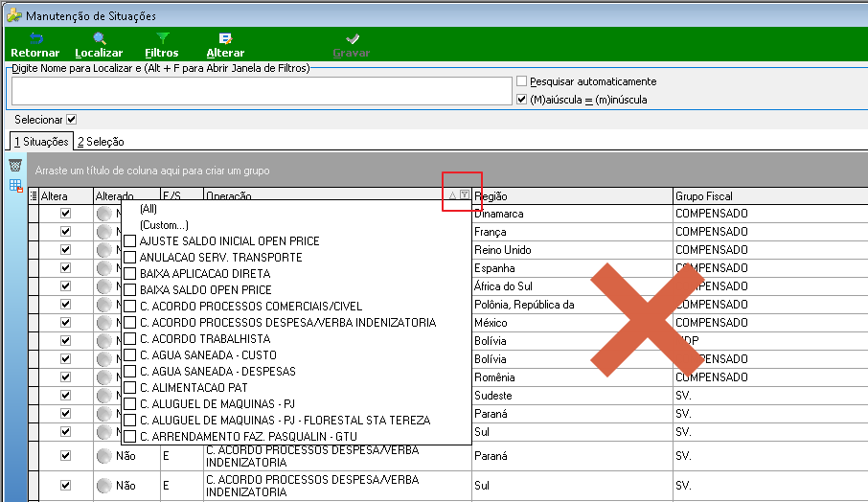The width and height of the screenshot is (868, 502).
Task: Check AJUSTE SALDO INICIAL OPEN PRICE filter
Action: tap(130, 240)
